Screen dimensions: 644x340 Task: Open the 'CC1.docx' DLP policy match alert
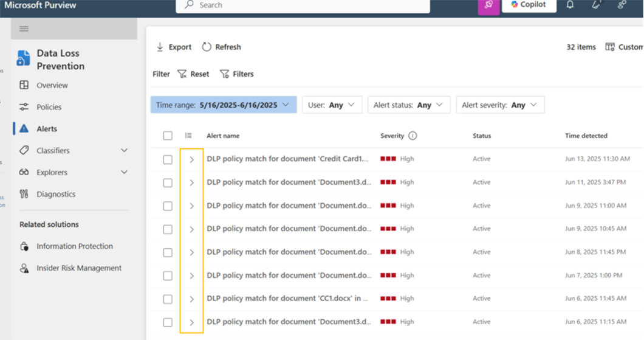click(x=287, y=299)
